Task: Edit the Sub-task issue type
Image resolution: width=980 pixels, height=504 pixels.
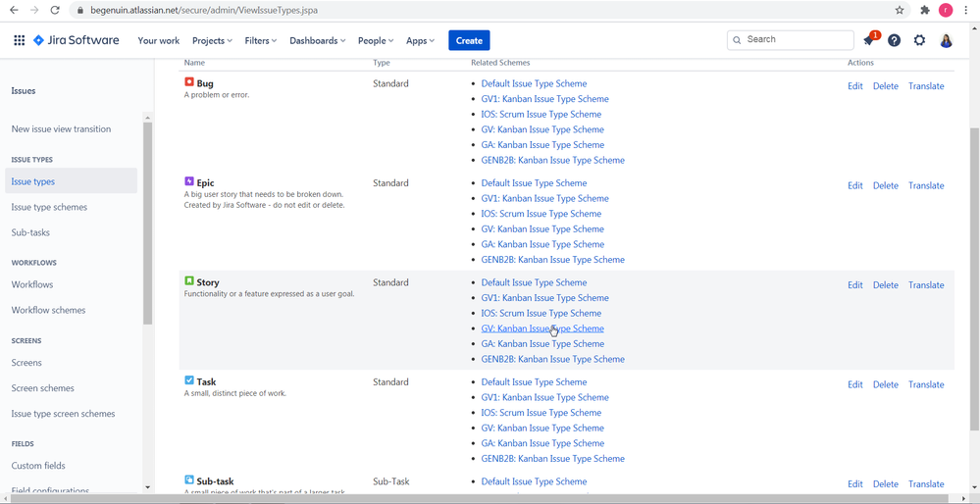Action: pyautogui.click(x=855, y=484)
